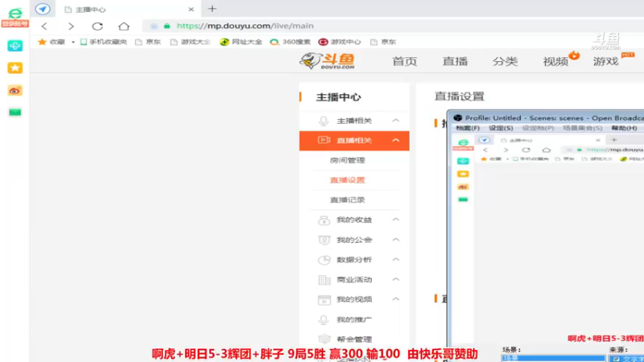Open the Weibo eye sidebar icon

pyautogui.click(x=14, y=90)
